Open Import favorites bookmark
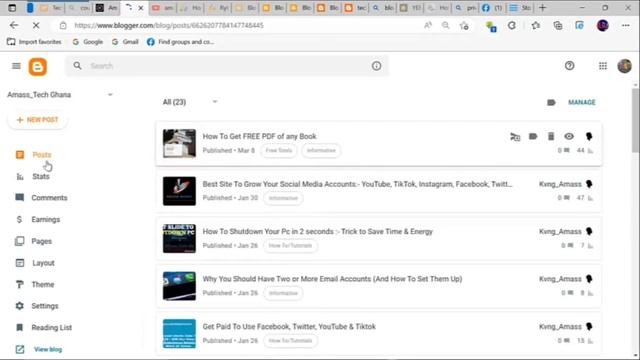The height and width of the screenshot is (360, 640). point(34,42)
